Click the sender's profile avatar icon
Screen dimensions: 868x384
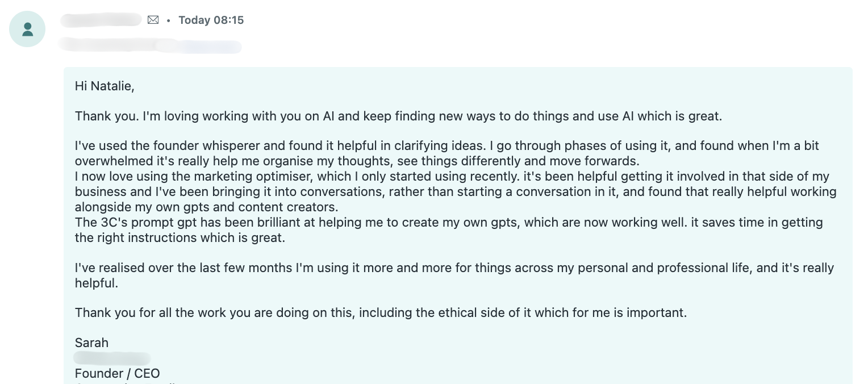27,29
